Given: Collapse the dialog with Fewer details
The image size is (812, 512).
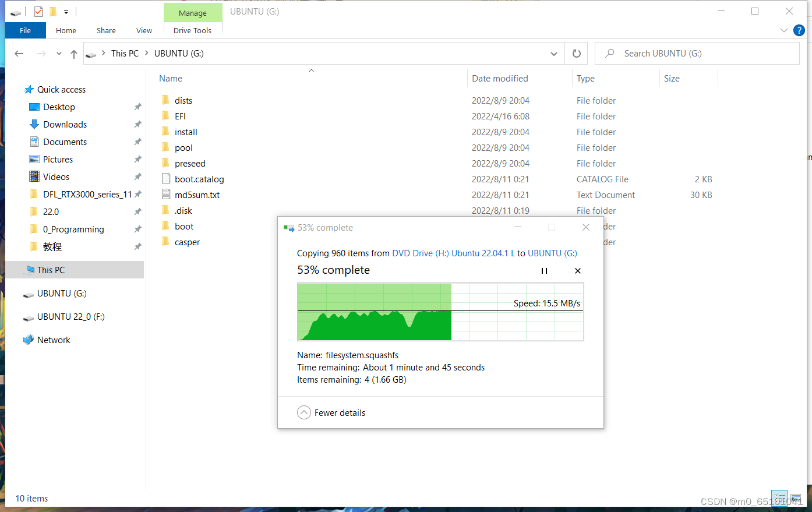Looking at the screenshot, I should coord(331,413).
